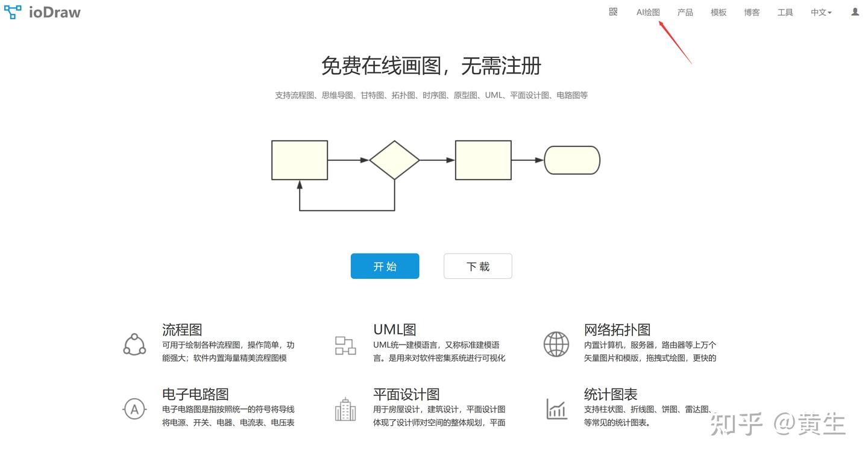Click the 统计图表 chart icon
868x459 pixels.
(555, 408)
